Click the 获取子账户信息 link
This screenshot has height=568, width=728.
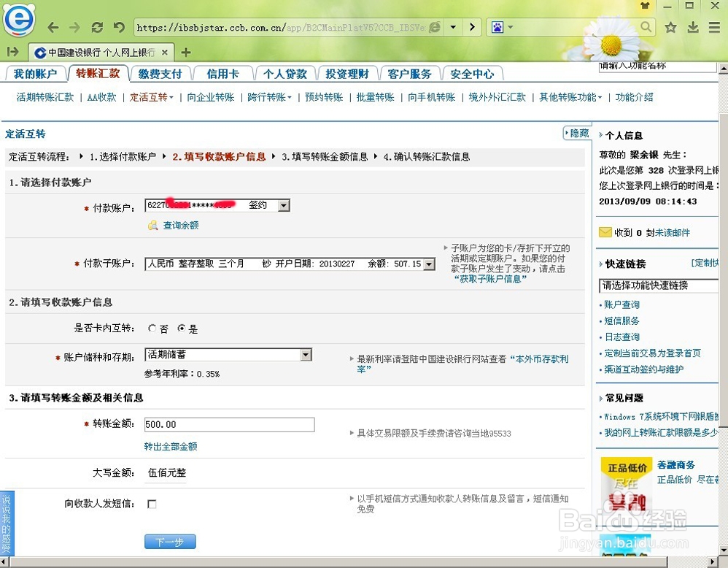pyautogui.click(x=490, y=279)
